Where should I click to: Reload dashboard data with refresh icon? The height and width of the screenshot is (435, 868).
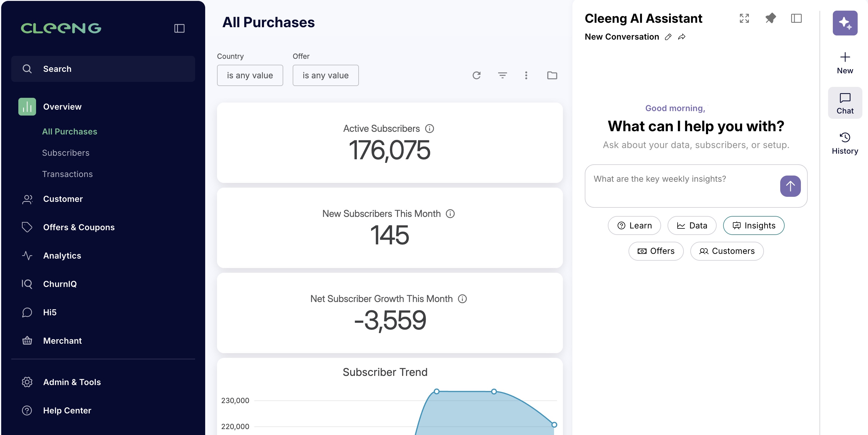pyautogui.click(x=477, y=75)
